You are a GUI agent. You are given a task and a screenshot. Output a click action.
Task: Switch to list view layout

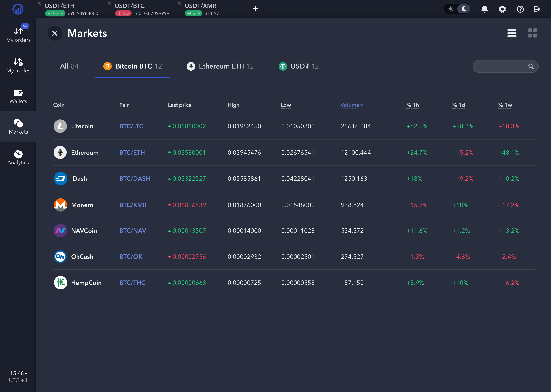(512, 33)
